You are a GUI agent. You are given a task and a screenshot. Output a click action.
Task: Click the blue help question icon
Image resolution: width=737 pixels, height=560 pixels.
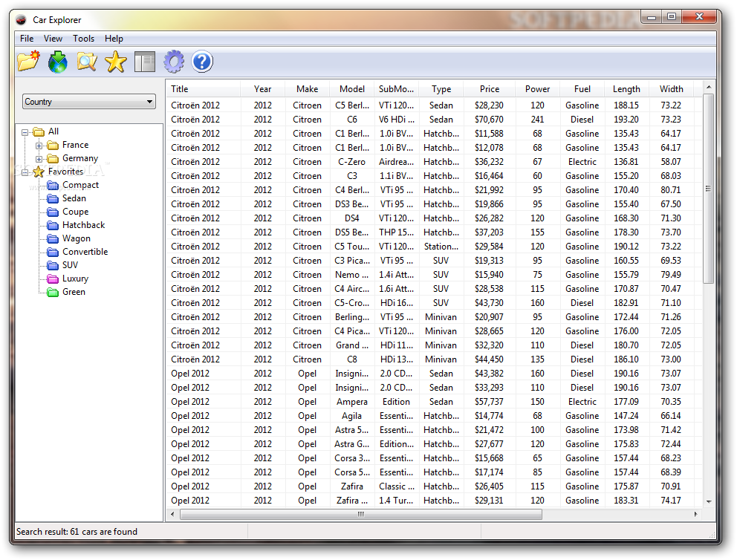[202, 62]
